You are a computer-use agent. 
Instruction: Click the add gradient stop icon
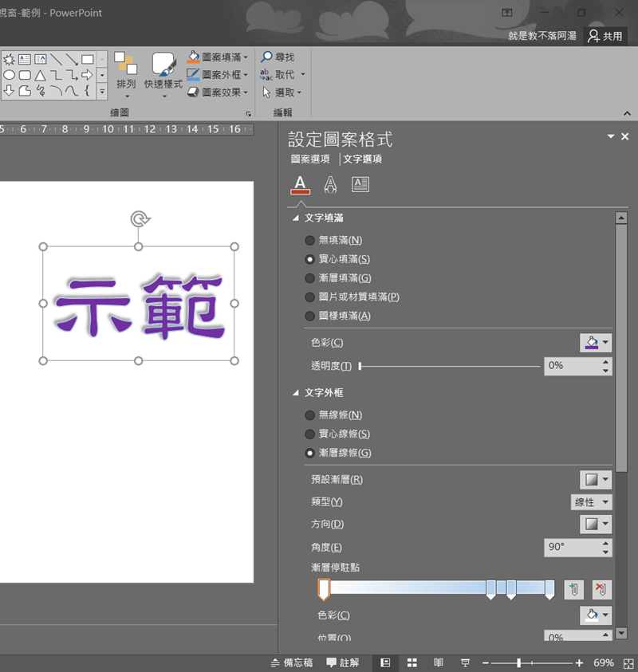point(573,590)
